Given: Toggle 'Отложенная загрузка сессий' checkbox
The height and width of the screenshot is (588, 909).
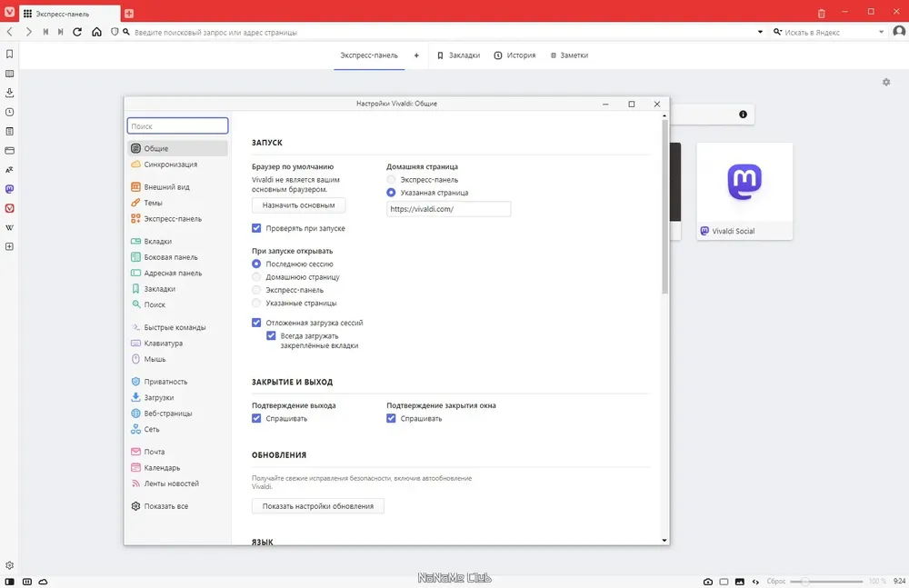Looking at the screenshot, I should [256, 323].
